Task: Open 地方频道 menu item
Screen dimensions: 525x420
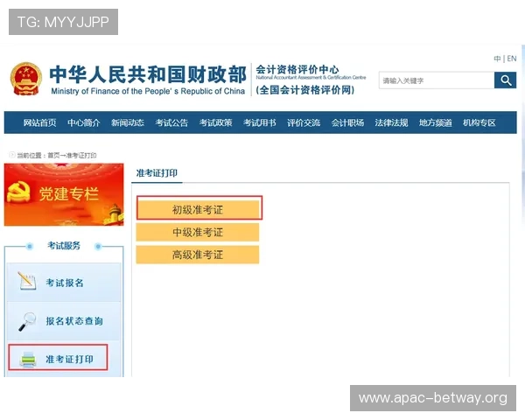Action: point(435,122)
